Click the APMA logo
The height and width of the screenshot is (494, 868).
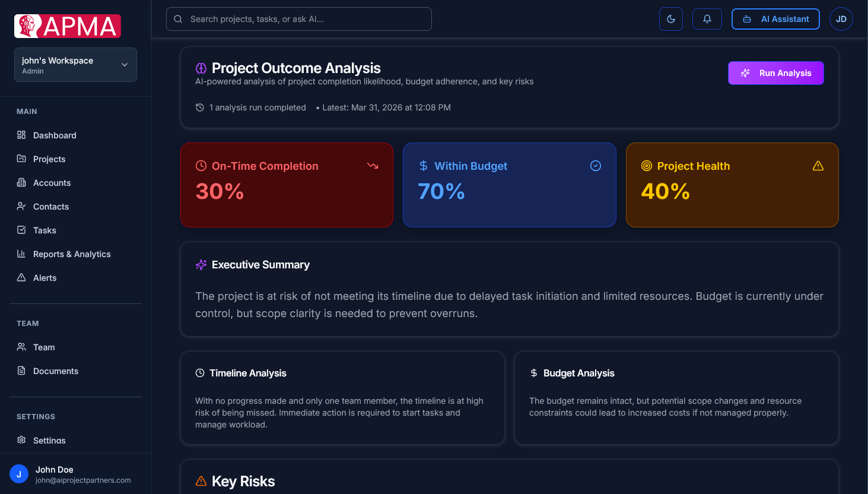(x=67, y=26)
